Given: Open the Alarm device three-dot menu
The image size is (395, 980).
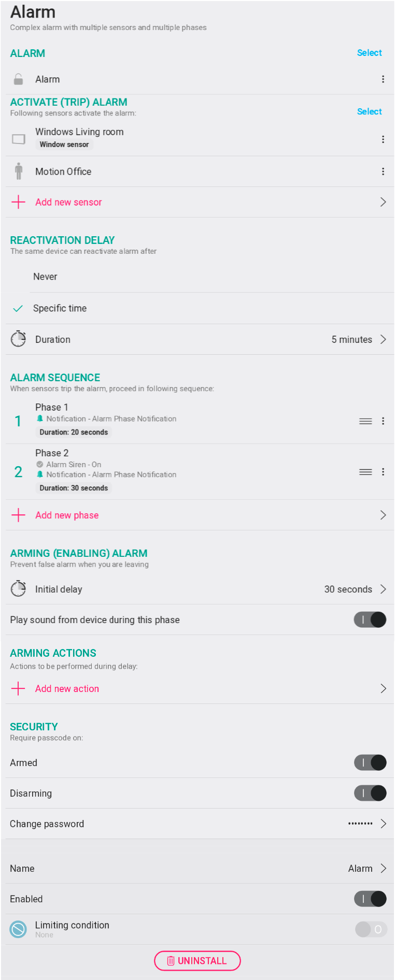Looking at the screenshot, I should 383,79.
